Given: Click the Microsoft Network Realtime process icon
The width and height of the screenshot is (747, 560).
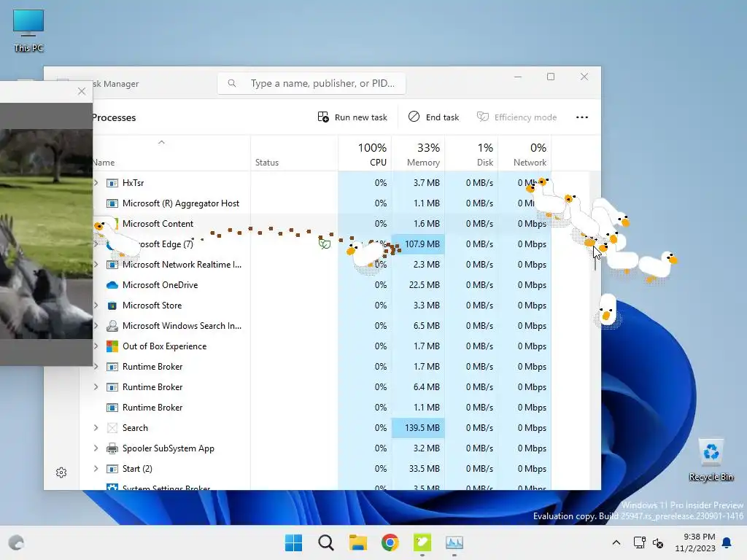Looking at the screenshot, I should [x=112, y=264].
